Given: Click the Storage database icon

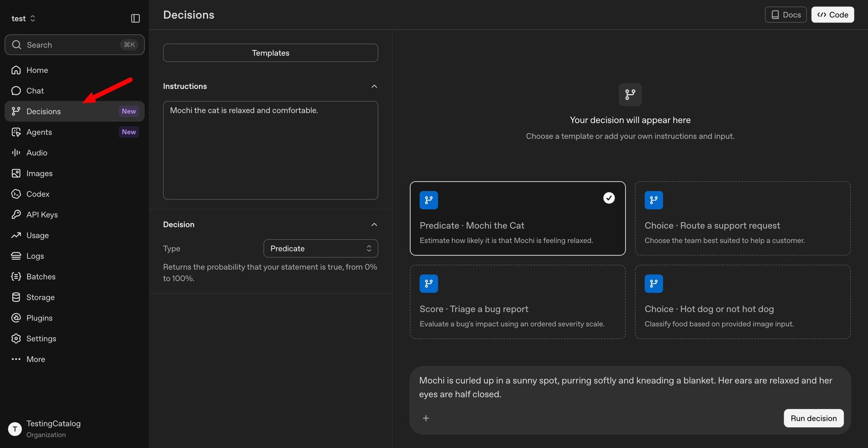Looking at the screenshot, I should coord(16,297).
